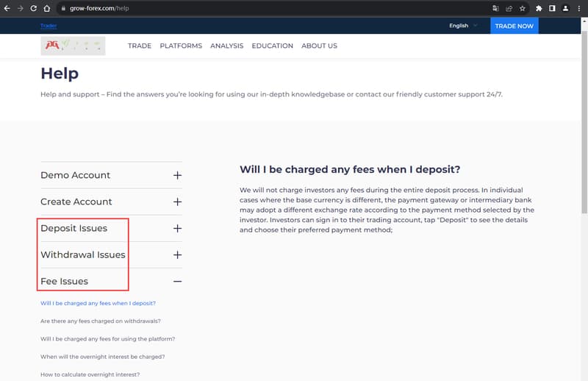Screen dimensions: 588x381
Task: Share this page via toolbar icon
Action: coord(509,8)
